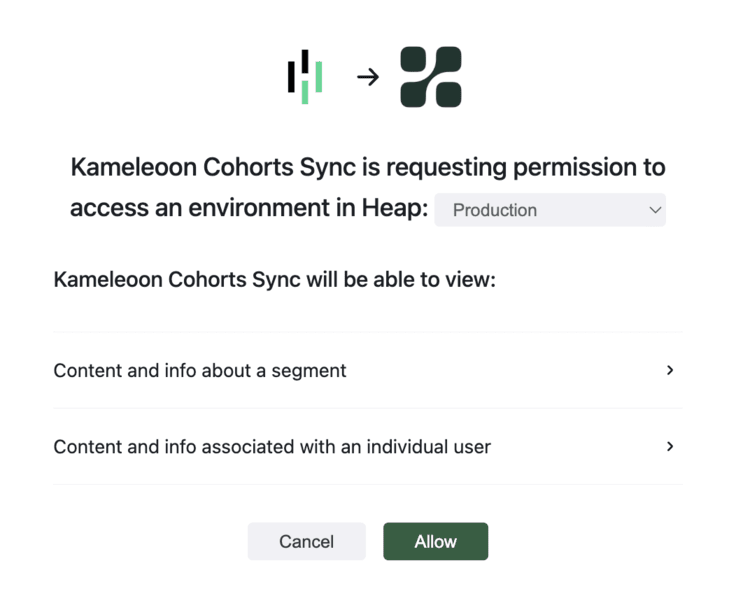Grant access with the Allow button
The image size is (743, 603).
[435, 541]
